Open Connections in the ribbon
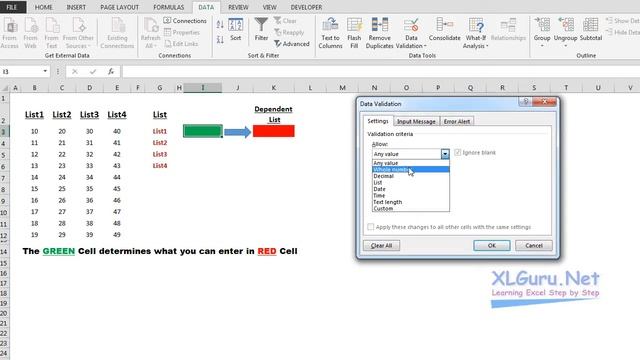 click(185, 20)
